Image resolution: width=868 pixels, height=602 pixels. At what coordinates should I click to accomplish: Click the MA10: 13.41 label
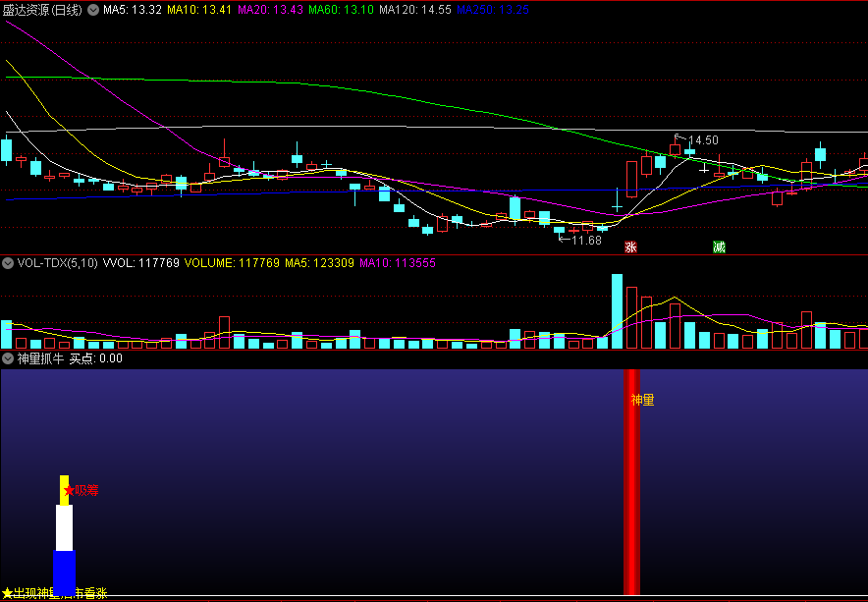(199, 10)
